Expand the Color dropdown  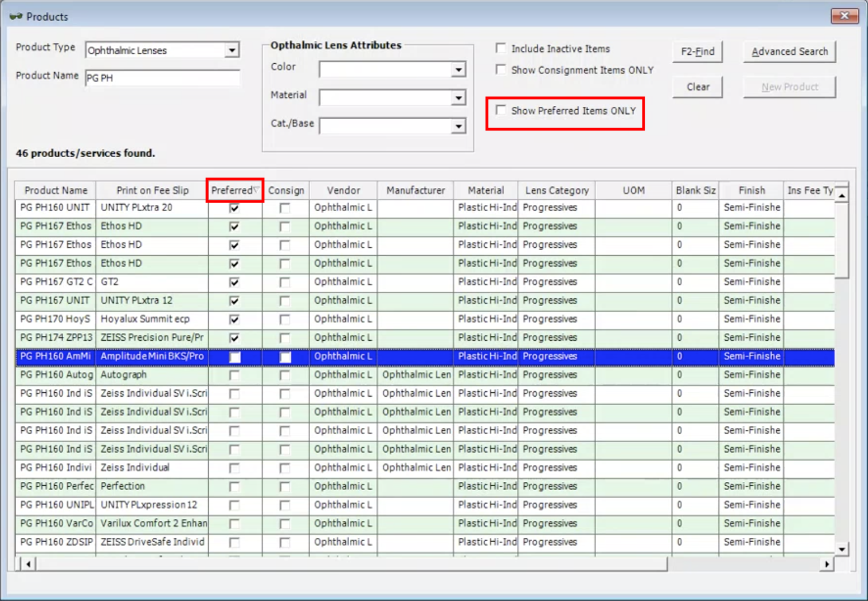tap(458, 70)
